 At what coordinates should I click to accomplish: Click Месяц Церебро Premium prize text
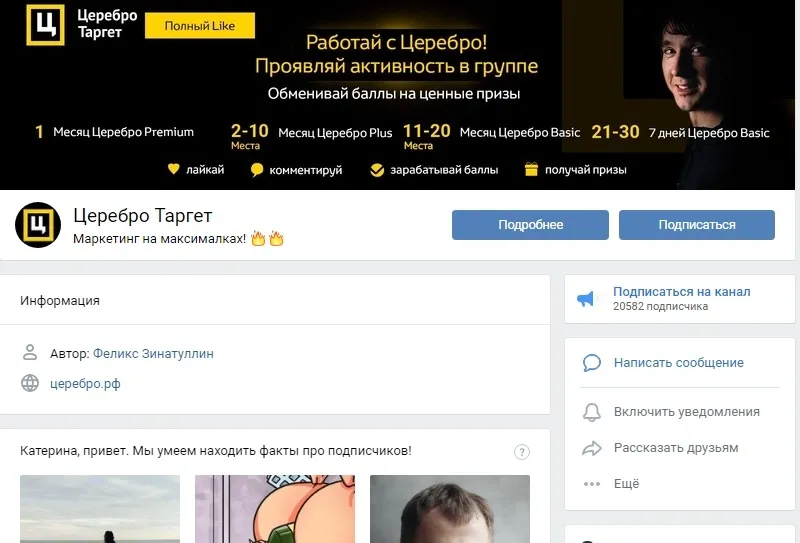point(123,132)
